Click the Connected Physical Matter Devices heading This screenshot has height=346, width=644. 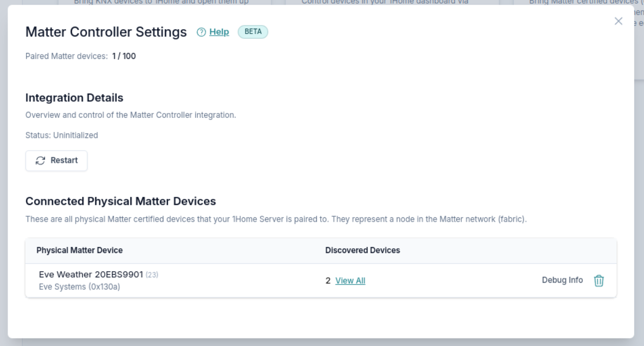click(x=121, y=201)
